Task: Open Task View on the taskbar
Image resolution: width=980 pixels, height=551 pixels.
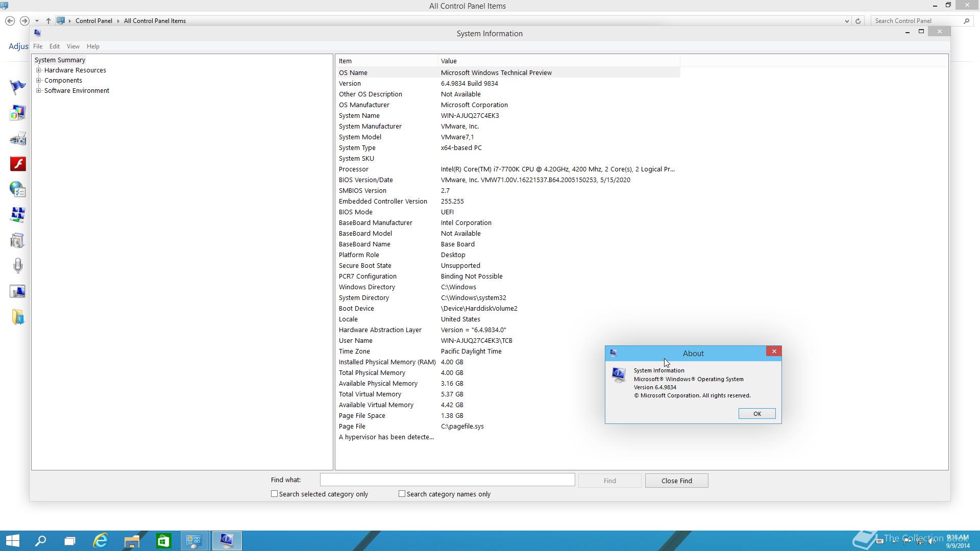Action: [69, 541]
